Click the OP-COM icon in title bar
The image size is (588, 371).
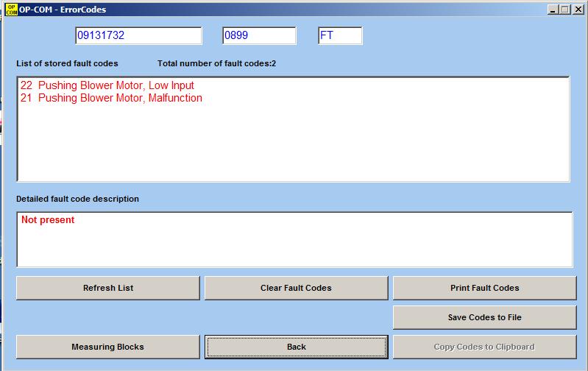pos(11,9)
